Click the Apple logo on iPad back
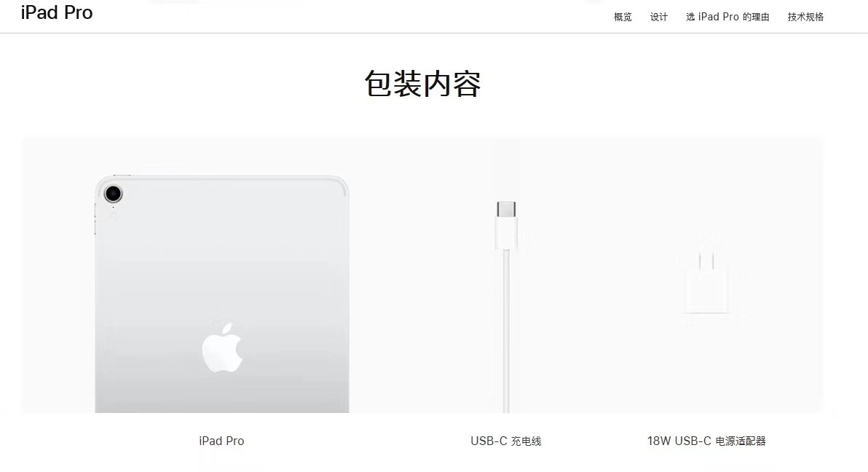Screen dimensions: 868x472 (x=222, y=347)
